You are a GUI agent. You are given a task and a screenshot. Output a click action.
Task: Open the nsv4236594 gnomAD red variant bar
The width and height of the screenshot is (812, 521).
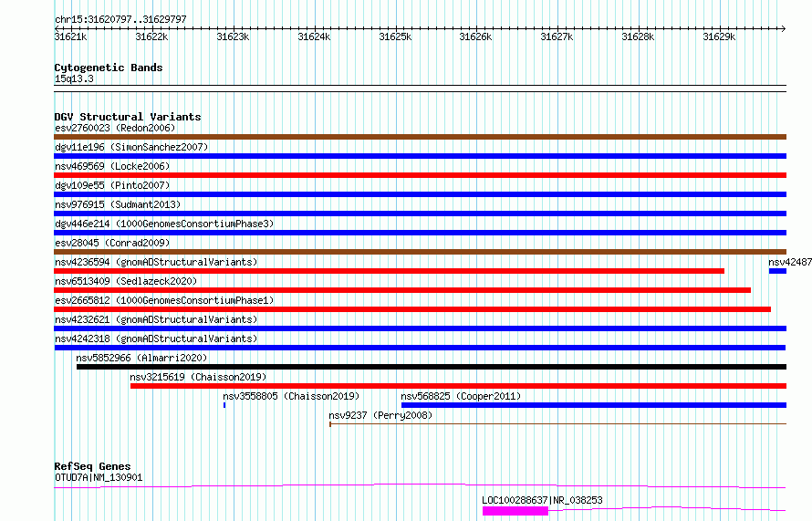[x=389, y=271]
